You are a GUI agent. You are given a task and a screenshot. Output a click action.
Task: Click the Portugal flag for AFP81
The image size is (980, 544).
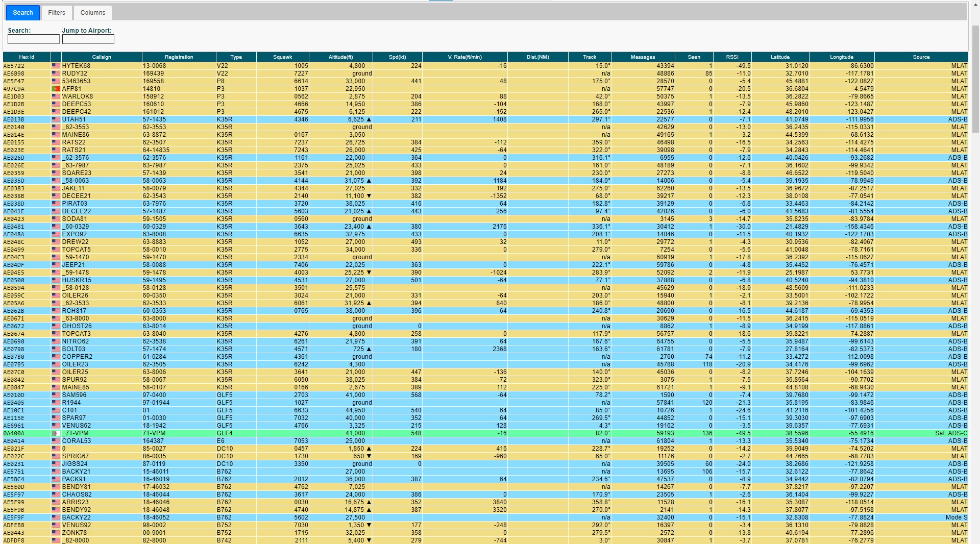point(56,89)
